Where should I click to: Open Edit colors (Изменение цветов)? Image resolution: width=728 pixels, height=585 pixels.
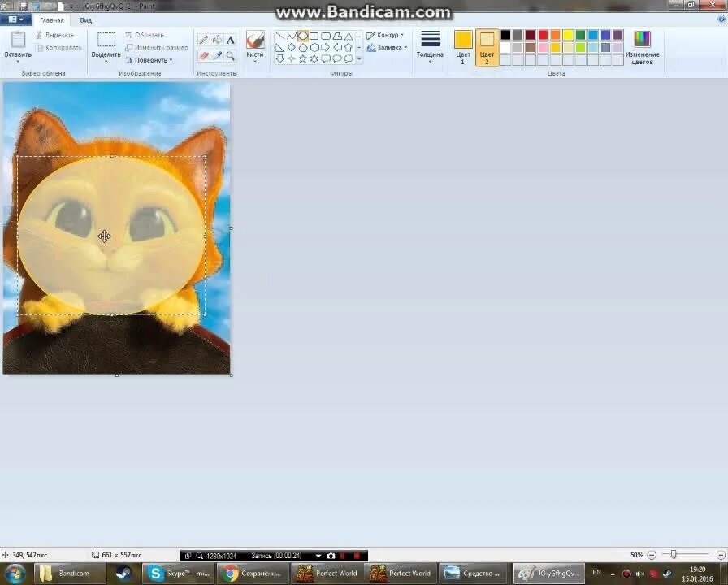642,47
